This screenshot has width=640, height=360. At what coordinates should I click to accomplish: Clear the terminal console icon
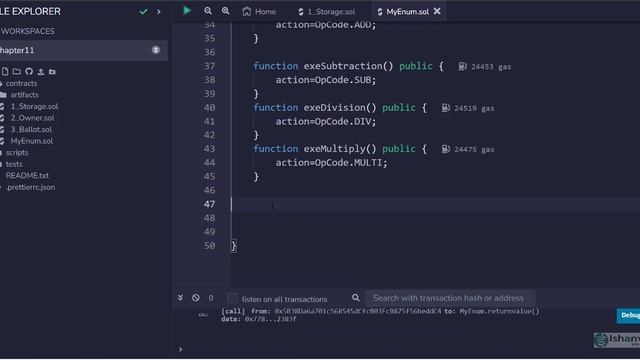pyautogui.click(x=196, y=298)
